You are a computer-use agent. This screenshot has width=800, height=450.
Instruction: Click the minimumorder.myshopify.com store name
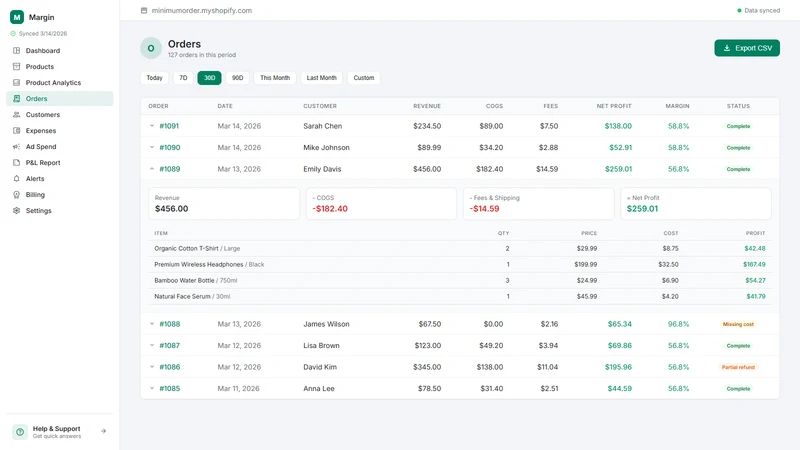point(202,10)
